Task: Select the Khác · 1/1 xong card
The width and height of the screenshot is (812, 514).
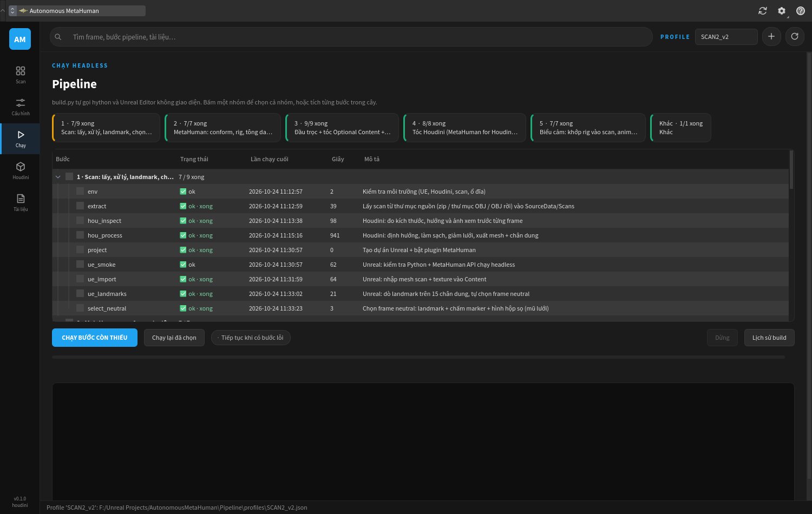Action: coord(680,128)
